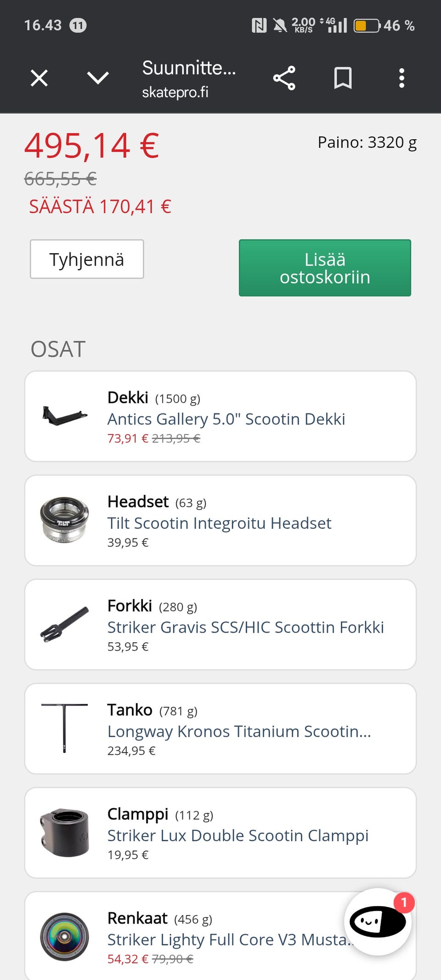The height and width of the screenshot is (980, 441).
Task: Tap the battery indicator icon
Action: (x=367, y=25)
